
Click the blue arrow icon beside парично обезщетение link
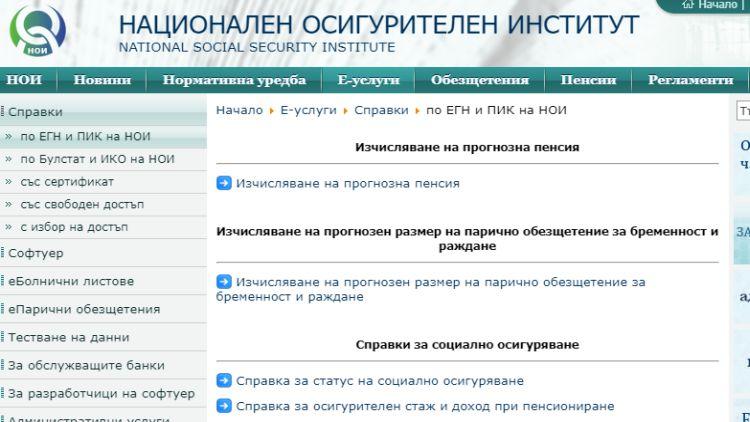(224, 281)
